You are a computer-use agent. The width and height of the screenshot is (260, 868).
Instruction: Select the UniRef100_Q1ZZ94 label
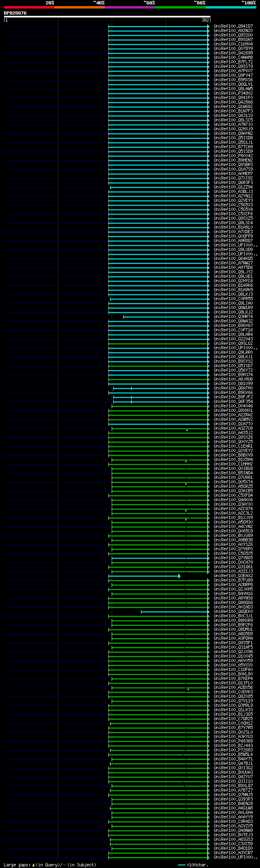(233, 187)
